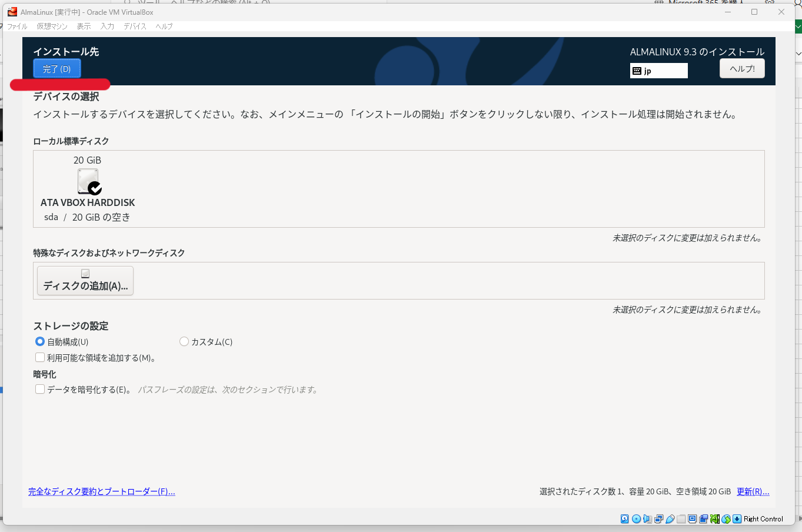Open the 完全なディスク要約とブートローダー link
This screenshot has height=532, width=802.
[x=101, y=491]
